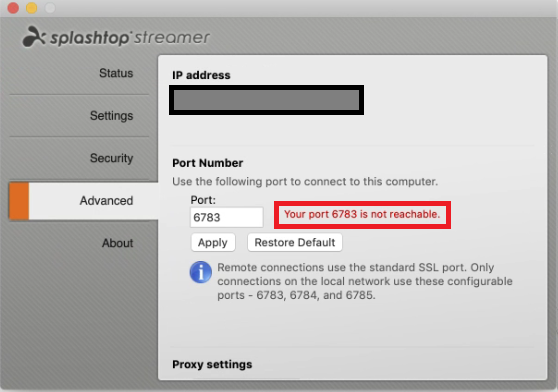The height and width of the screenshot is (392, 558).
Task: Click the Splashtop Streamer logo
Action: tap(116, 37)
